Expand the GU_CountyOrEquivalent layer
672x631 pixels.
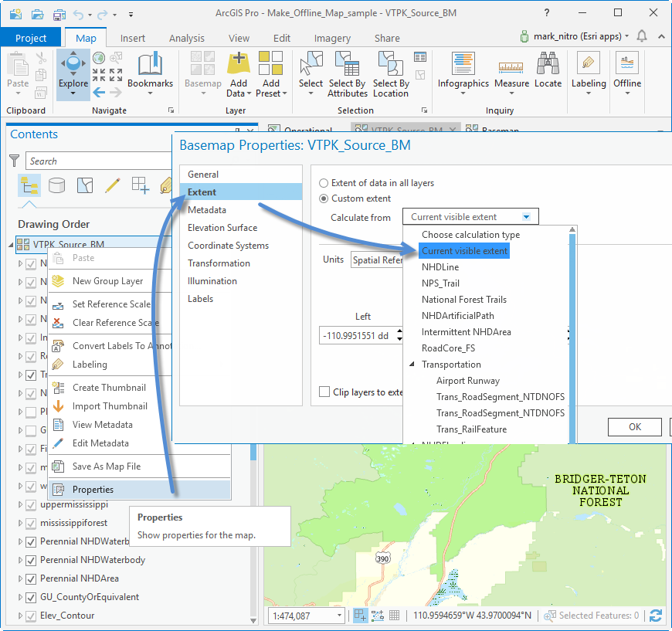[20, 597]
